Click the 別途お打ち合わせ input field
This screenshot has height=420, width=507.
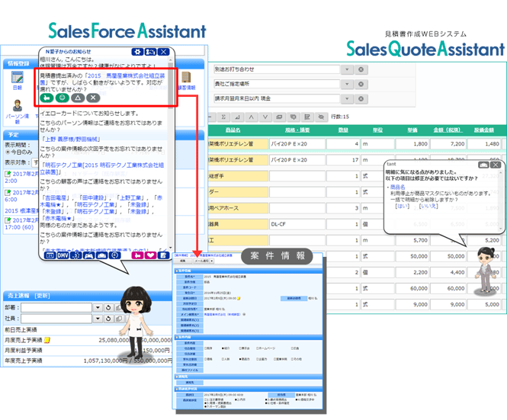[277, 69]
